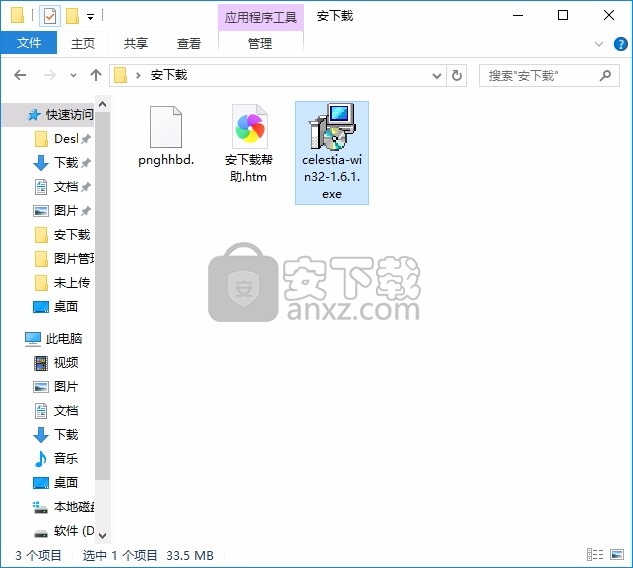Viewport: 633px width, 568px height.
Task: Select the celestia-win32-1.6.1.exe file
Action: pos(332,153)
